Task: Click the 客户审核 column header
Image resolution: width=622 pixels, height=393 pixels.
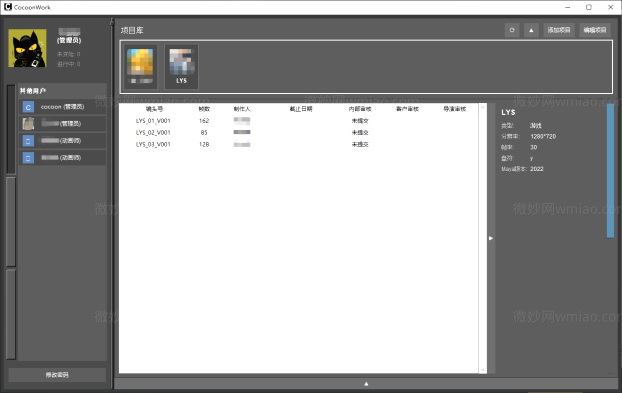Action: click(x=407, y=109)
